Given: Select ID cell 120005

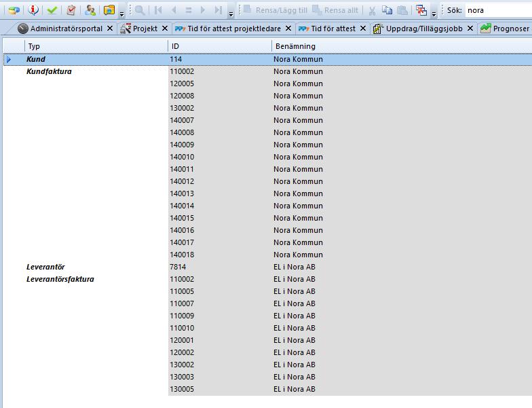Looking at the screenshot, I should click(x=220, y=84).
